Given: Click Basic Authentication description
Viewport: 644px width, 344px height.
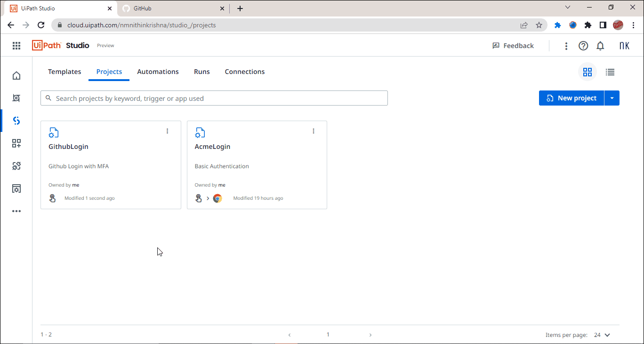Looking at the screenshot, I should click(x=222, y=166).
